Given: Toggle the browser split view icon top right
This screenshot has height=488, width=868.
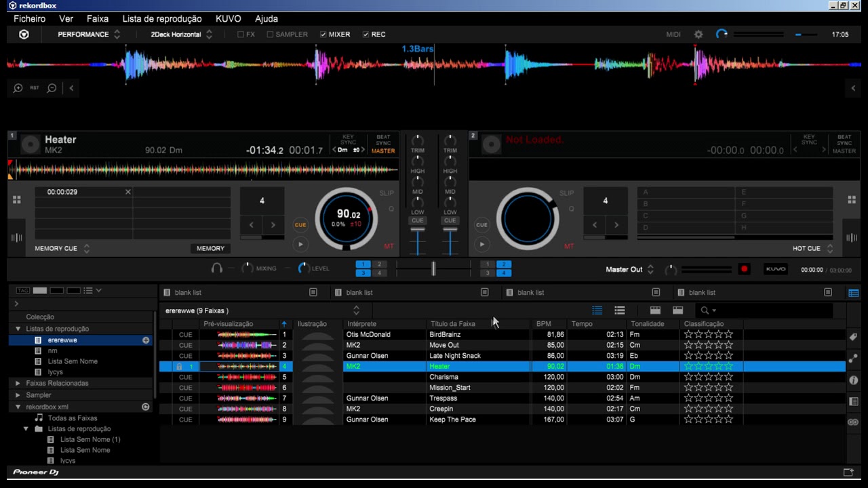Looking at the screenshot, I should [854, 293].
